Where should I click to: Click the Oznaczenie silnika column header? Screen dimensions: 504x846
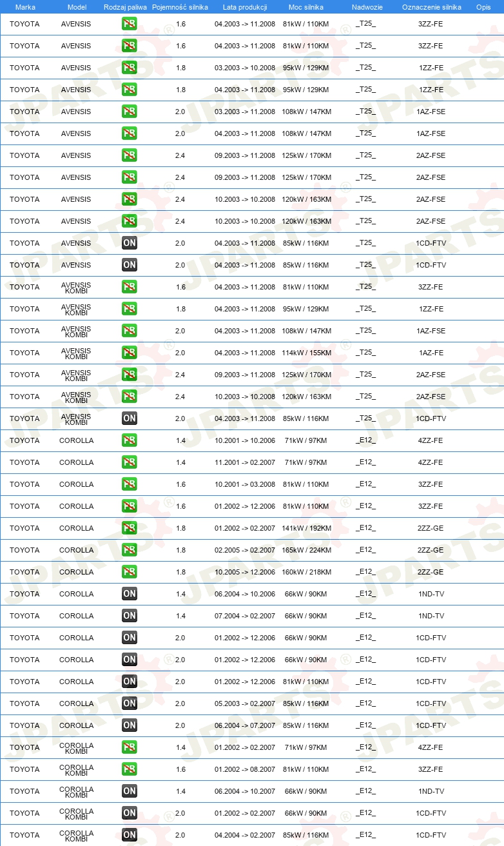coord(431,7)
